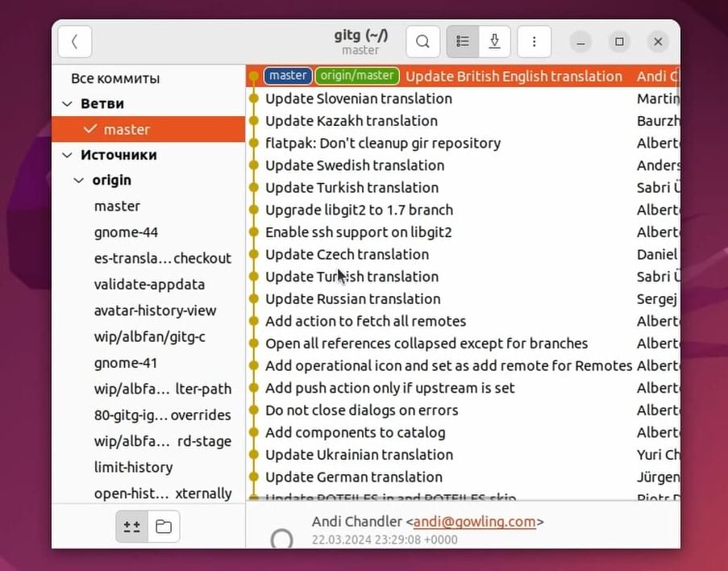728x571 pixels.
Task: Select Enable ssh support on libgit2 commit
Action: tap(463, 232)
